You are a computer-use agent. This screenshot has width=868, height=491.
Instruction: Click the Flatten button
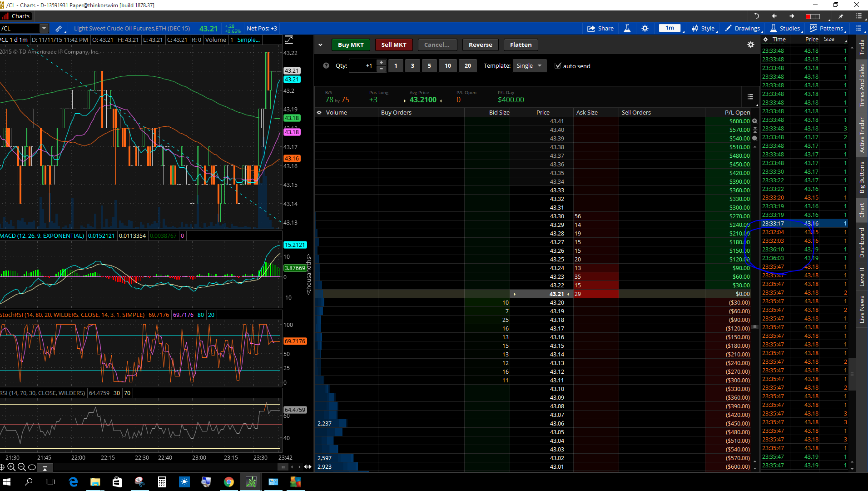click(521, 45)
